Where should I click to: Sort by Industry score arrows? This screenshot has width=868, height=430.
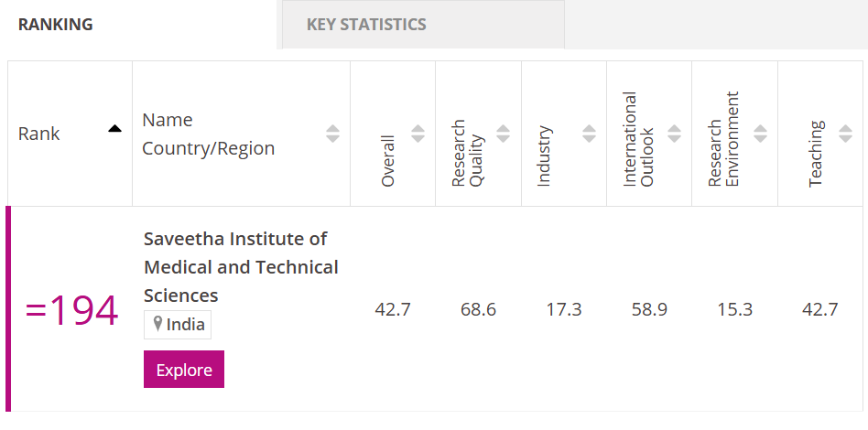[x=589, y=134]
